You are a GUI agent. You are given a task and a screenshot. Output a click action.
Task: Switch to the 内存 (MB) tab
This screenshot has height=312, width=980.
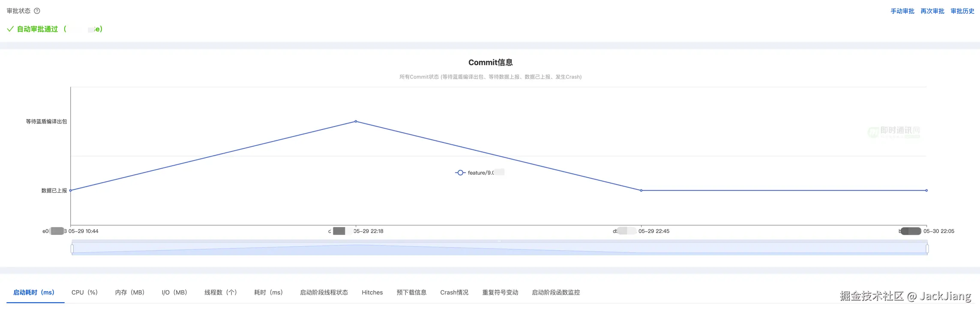click(129, 292)
